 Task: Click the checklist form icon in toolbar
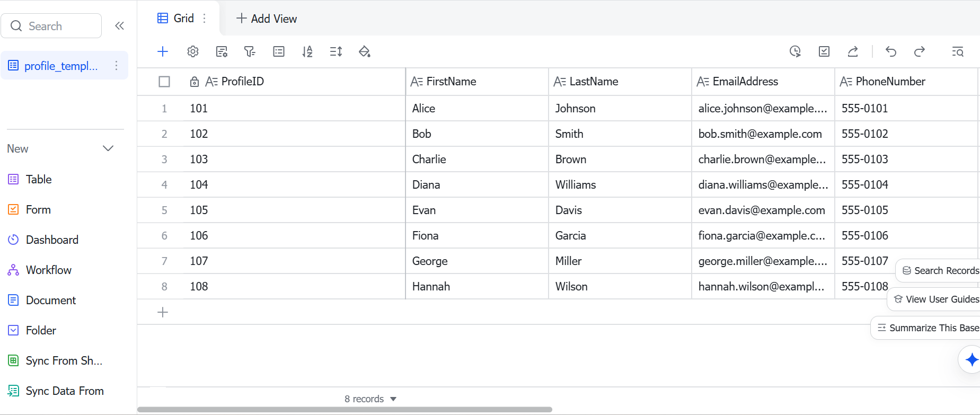(824, 51)
